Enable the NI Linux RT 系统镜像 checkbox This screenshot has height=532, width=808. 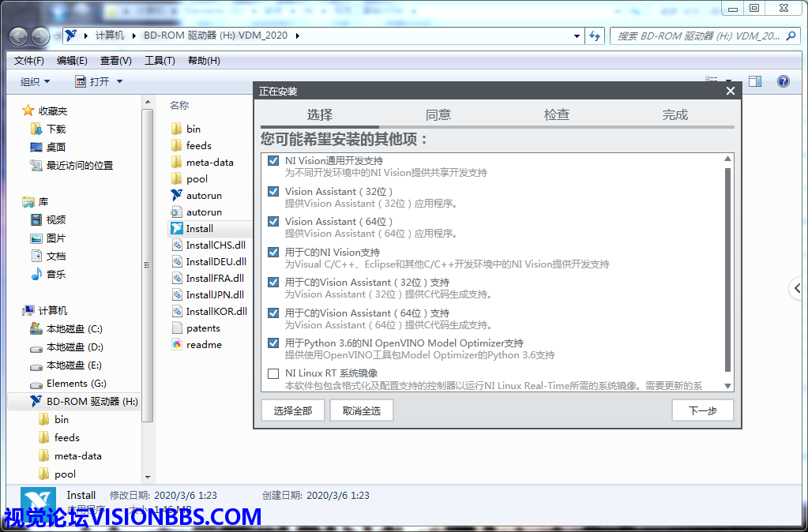tap(273, 373)
